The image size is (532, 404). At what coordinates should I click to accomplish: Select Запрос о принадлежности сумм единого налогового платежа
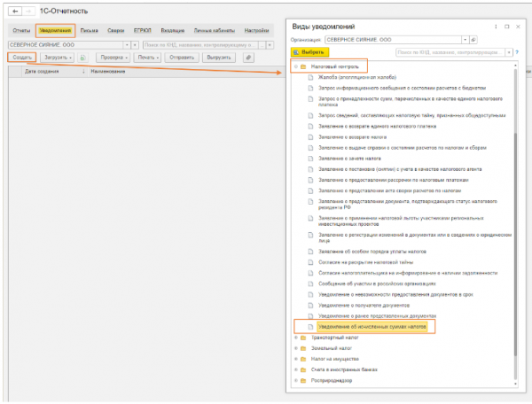tap(411, 102)
